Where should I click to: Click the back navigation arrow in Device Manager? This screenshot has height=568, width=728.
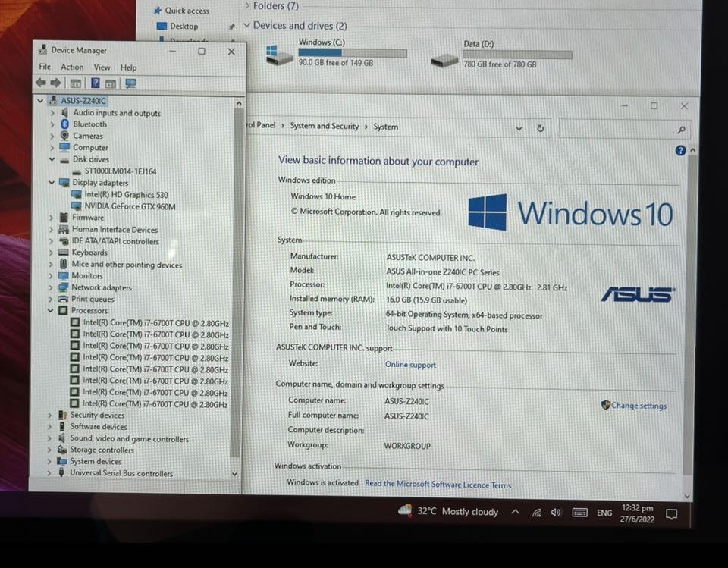(39, 83)
